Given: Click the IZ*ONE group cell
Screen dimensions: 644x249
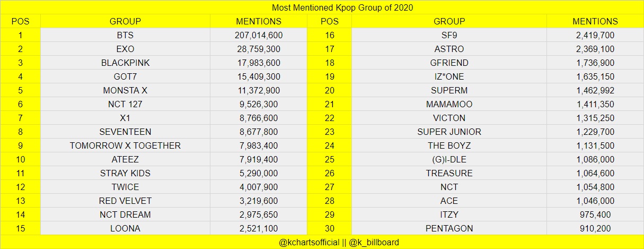Looking at the screenshot, I should [x=449, y=76].
